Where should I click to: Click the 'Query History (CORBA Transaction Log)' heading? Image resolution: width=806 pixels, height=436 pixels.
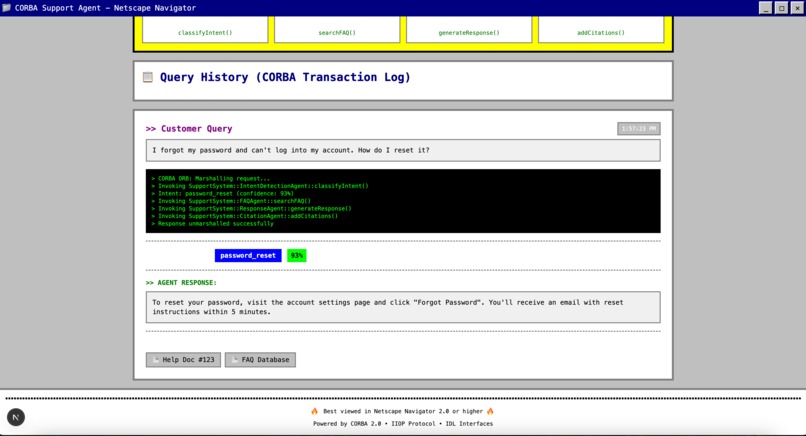(285, 77)
